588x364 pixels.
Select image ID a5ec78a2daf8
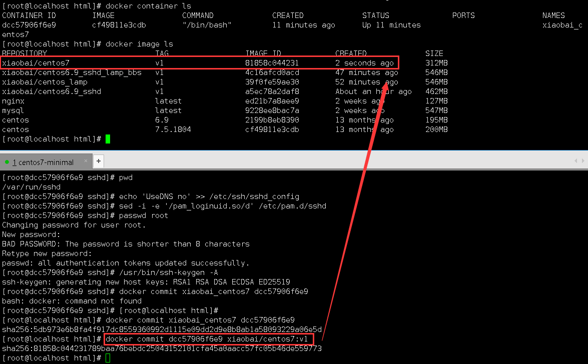coord(272,91)
